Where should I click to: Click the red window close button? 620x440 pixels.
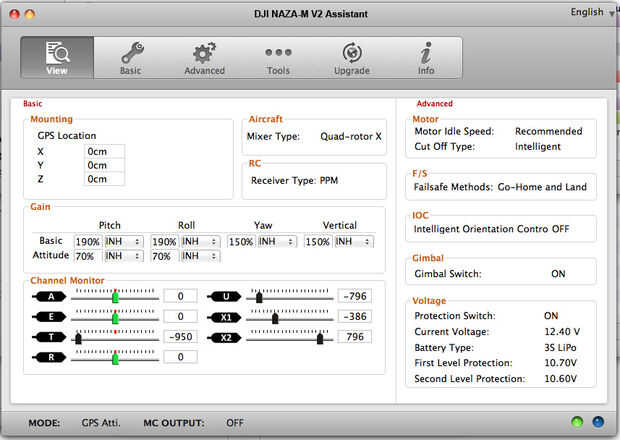click(12, 15)
